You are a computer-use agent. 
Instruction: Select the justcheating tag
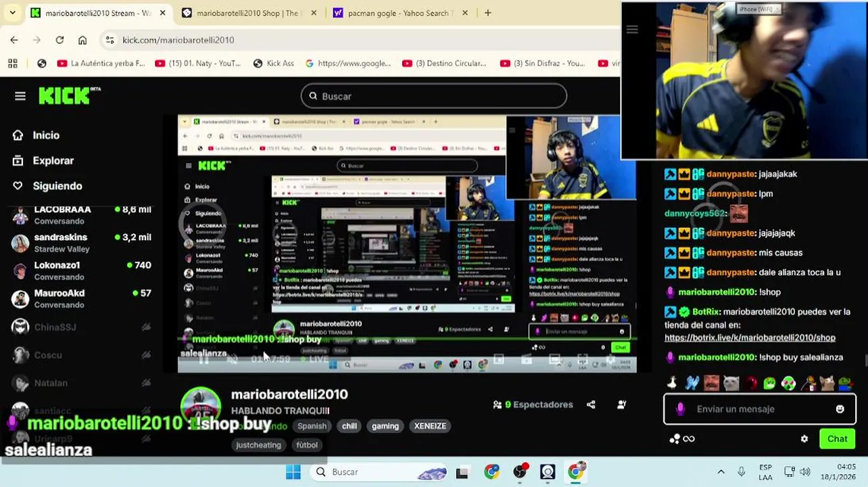(x=258, y=445)
